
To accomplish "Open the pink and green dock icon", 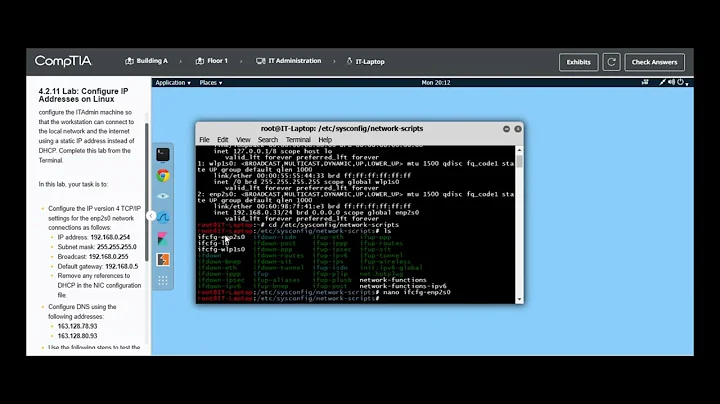I will (x=163, y=239).
